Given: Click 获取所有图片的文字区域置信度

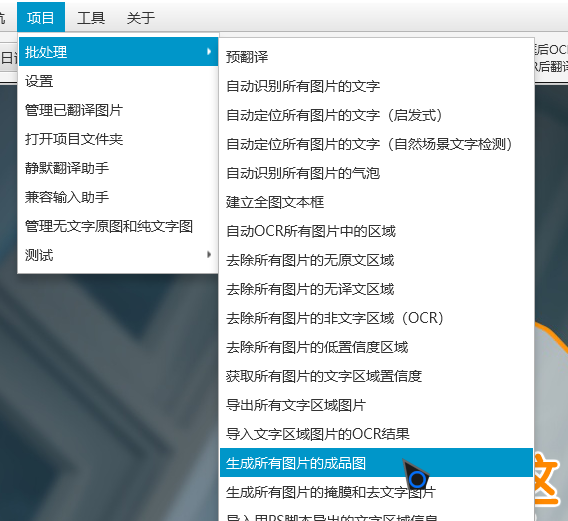Looking at the screenshot, I should click(x=376, y=376).
